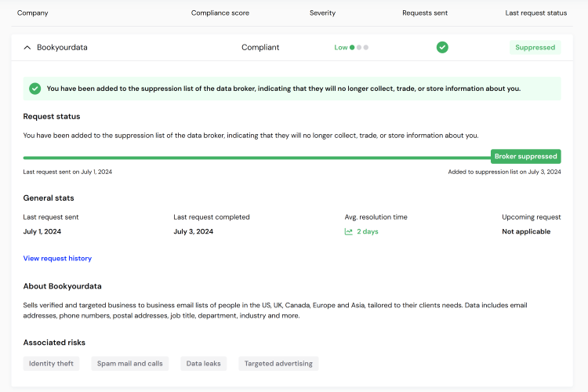This screenshot has height=392, width=588.
Task: Click the Request status heading
Action: 52,116
